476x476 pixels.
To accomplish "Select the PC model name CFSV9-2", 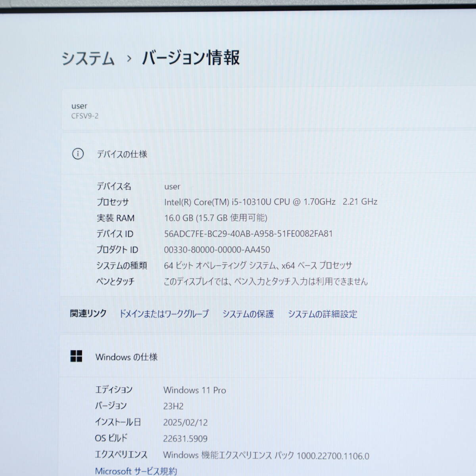I will coord(85,116).
